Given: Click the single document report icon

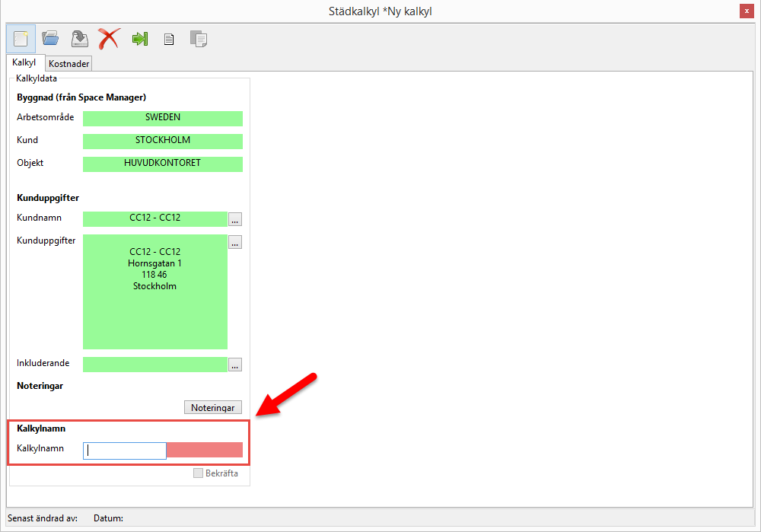Looking at the screenshot, I should click(x=169, y=38).
